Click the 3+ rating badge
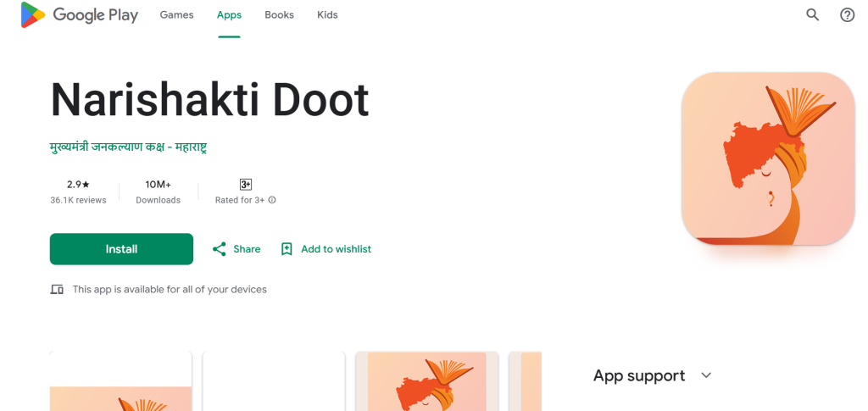Screen dimensions: 868x411 (246, 184)
